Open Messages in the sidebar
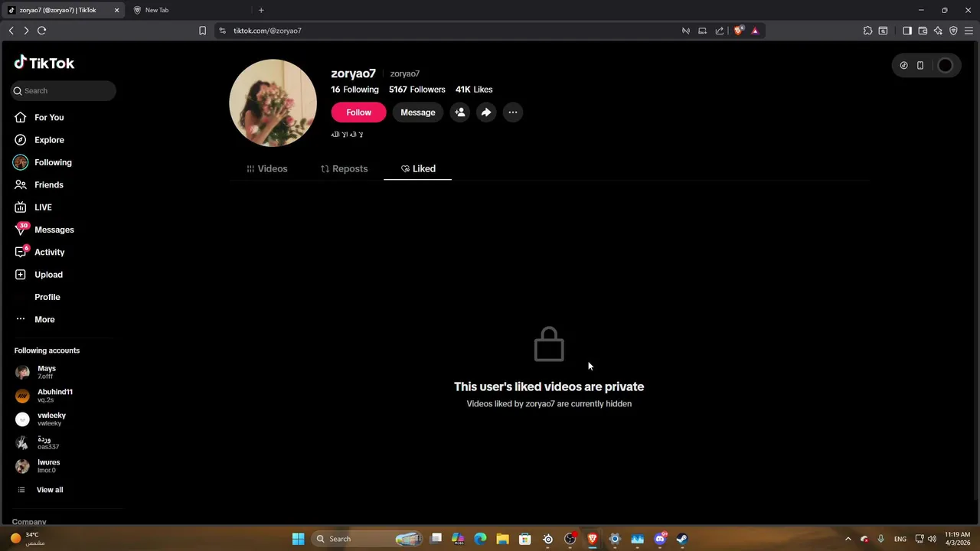The width and height of the screenshot is (980, 551). pyautogui.click(x=44, y=230)
